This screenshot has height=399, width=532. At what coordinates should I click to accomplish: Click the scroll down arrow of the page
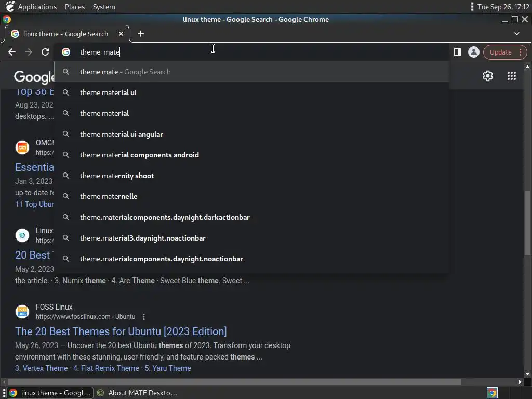click(527, 374)
